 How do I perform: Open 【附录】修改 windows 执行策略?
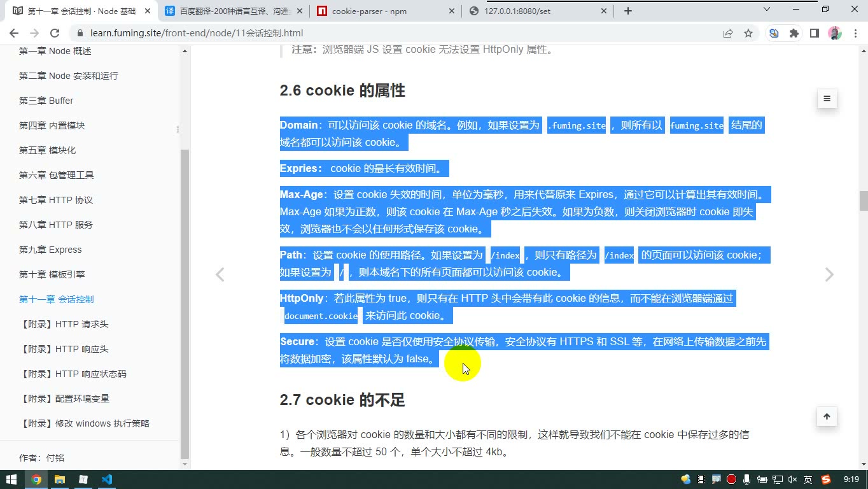(x=84, y=423)
